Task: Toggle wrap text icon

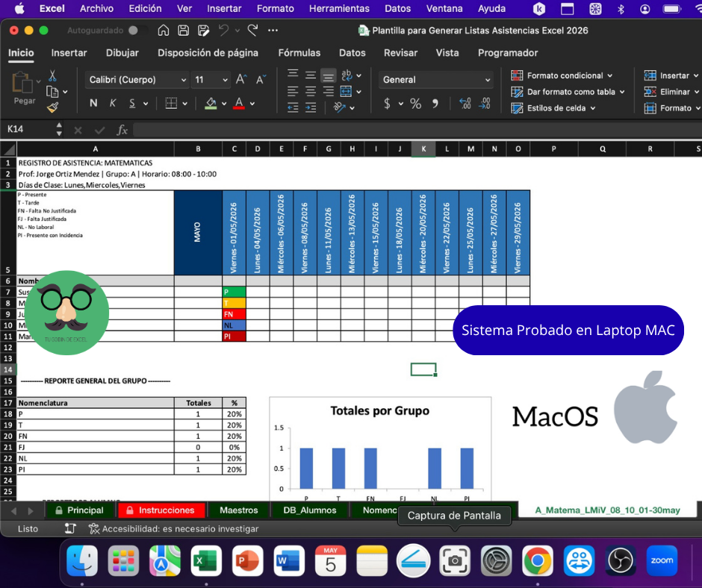Action: pos(347,75)
